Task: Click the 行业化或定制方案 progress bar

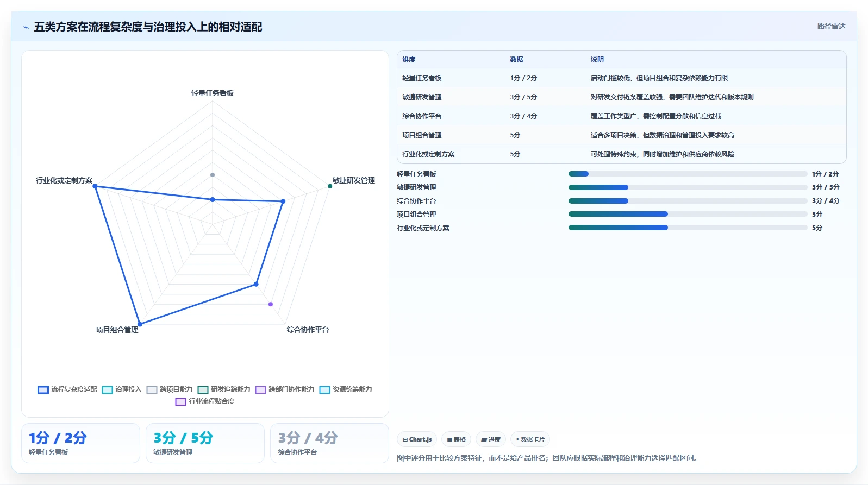Action: [x=688, y=228]
